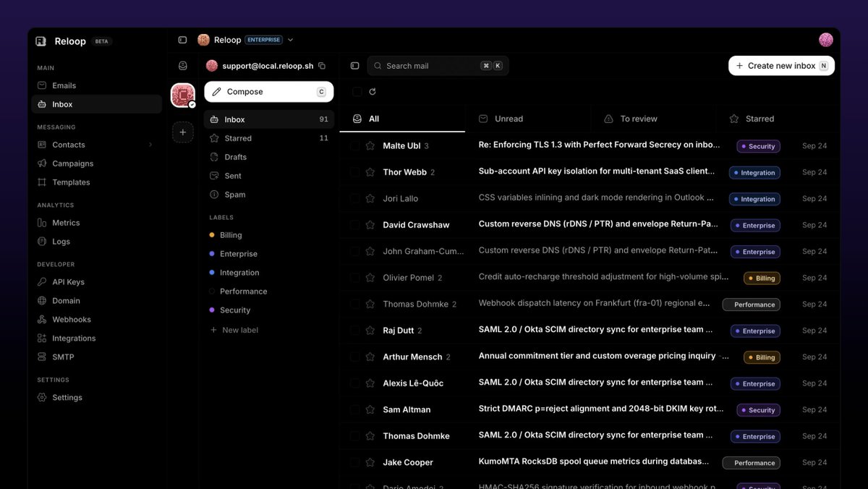Open API Keys page

click(x=96, y=282)
